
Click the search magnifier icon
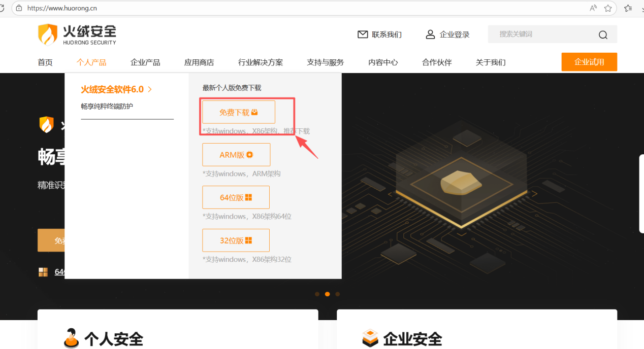603,34
